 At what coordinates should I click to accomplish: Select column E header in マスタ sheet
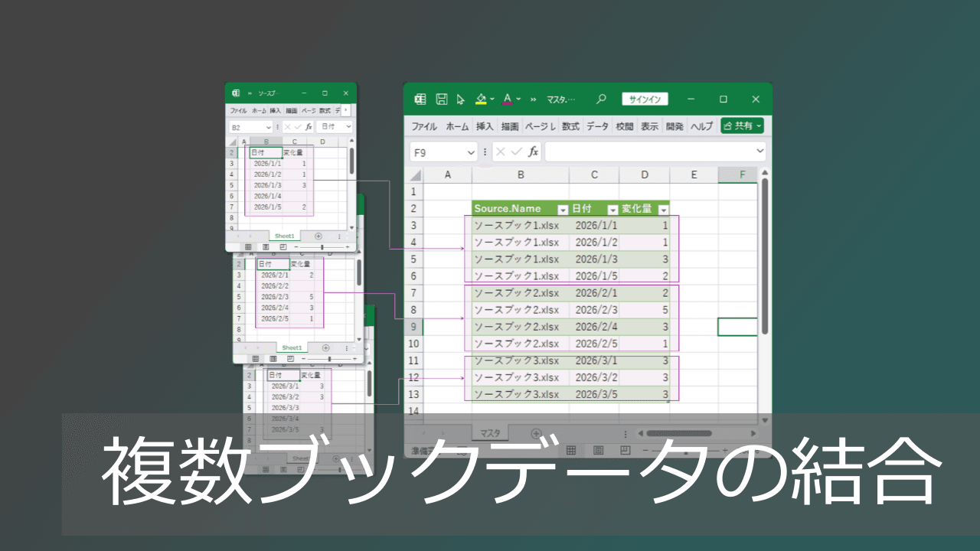694,175
